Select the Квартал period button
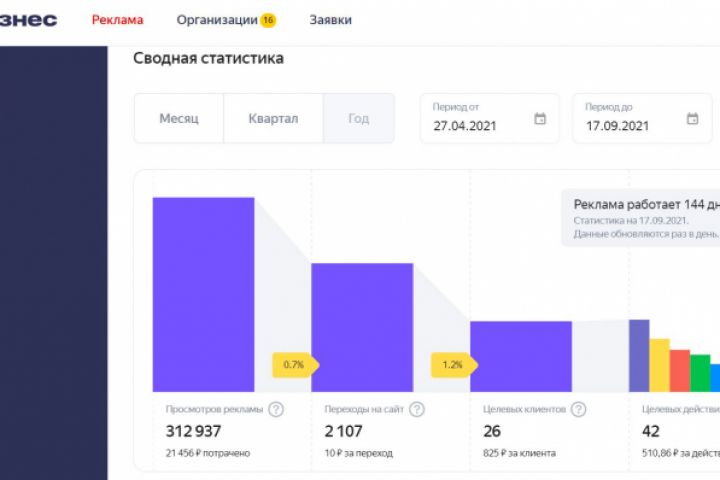 [x=273, y=119]
